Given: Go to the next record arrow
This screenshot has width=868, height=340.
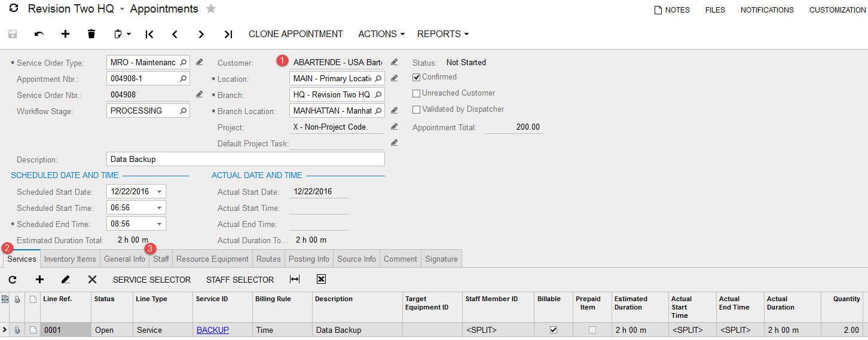Looking at the screenshot, I should tap(201, 34).
